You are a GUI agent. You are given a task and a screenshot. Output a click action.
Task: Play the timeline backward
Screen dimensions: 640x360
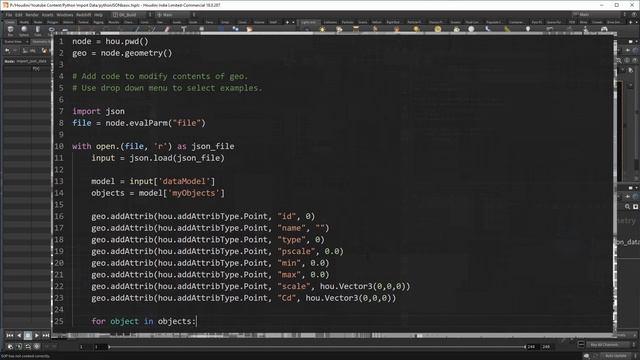click(19, 336)
